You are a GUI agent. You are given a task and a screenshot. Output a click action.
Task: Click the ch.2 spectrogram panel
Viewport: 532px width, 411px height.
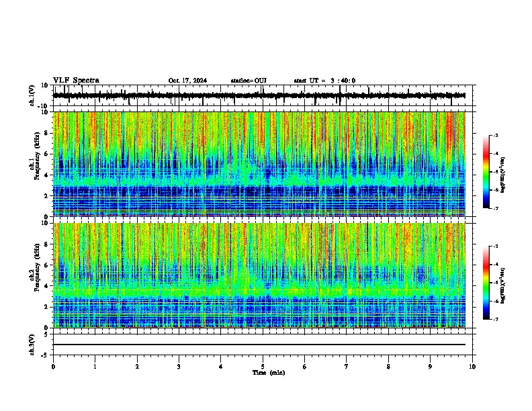tap(259, 275)
